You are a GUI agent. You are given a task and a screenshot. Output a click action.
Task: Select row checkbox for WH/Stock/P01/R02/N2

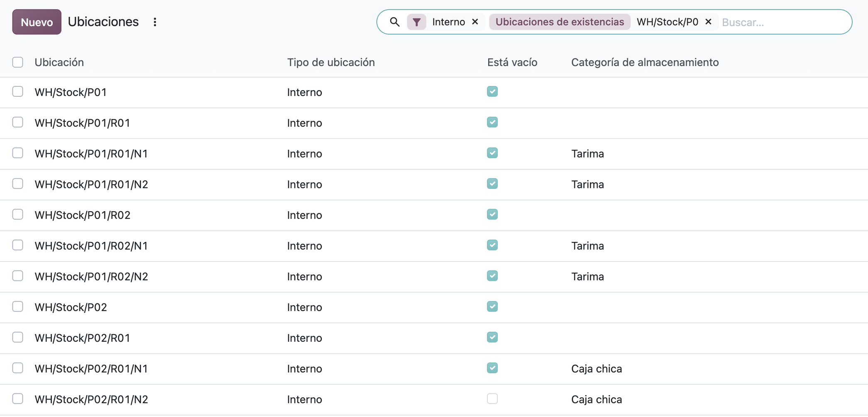(18, 276)
